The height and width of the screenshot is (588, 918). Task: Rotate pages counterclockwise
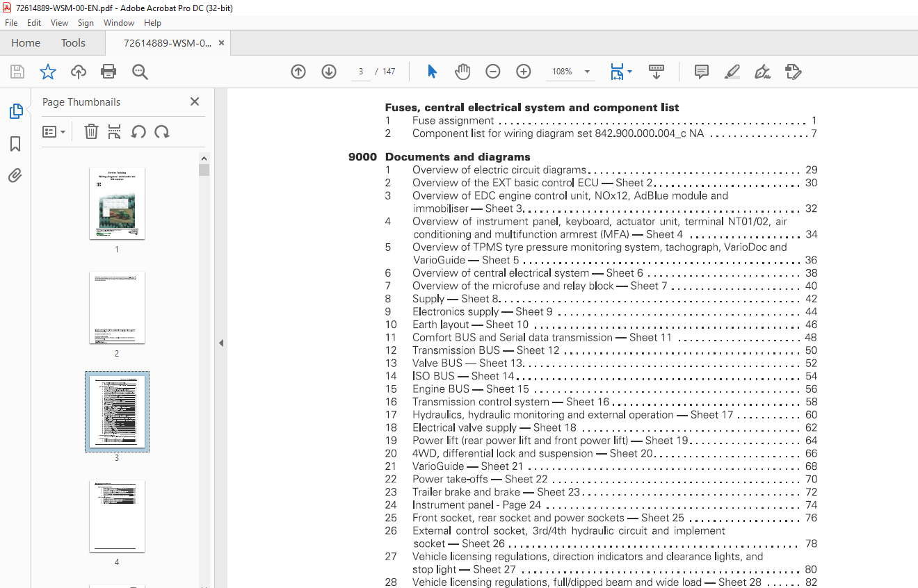(x=138, y=131)
